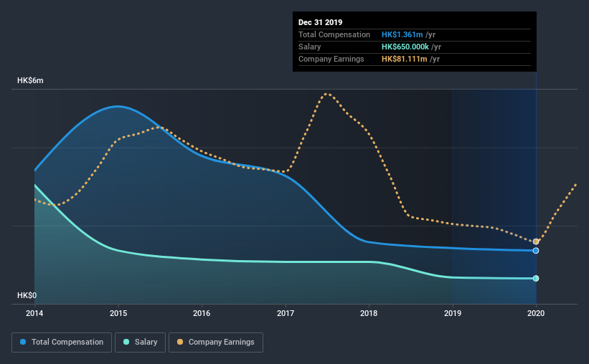Select the 2017 x-axis label
Image resolution: width=589 pixels, height=364 pixels.
pos(286,313)
